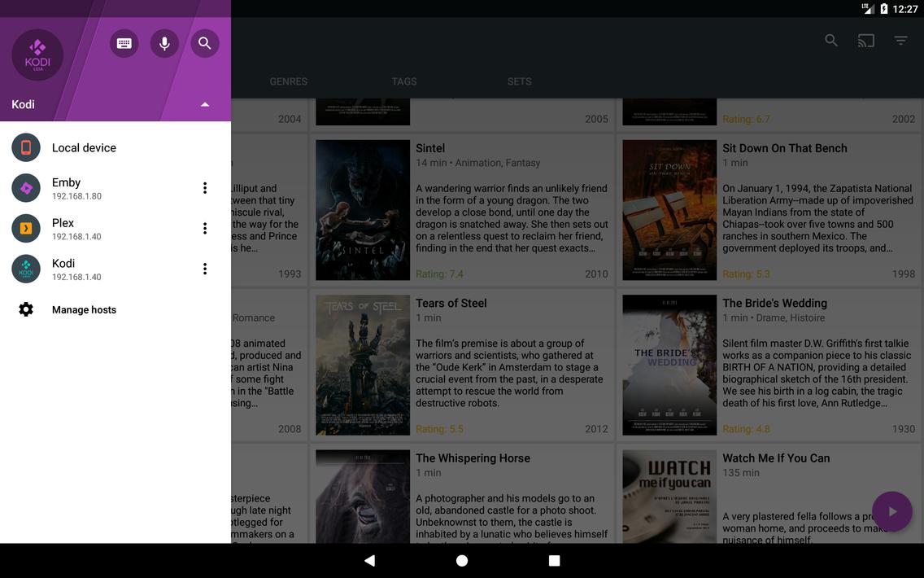924x578 pixels.
Task: Click Rating: 5.5 on Tears of Steel
Action: coord(439,429)
